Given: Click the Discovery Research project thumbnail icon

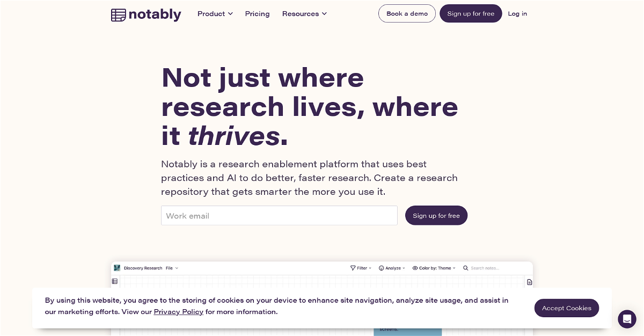Looking at the screenshot, I should click(117, 268).
